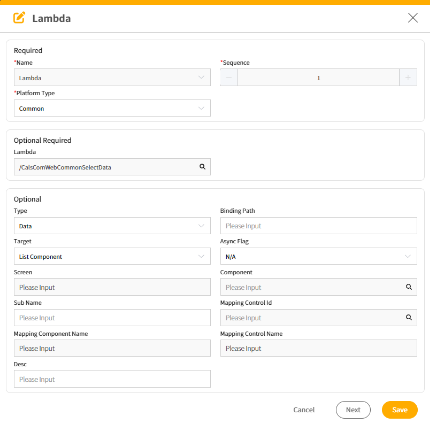The width and height of the screenshot is (431, 424).
Task: Click the edit pencil icon beside Lambda title
Action: (x=19, y=18)
